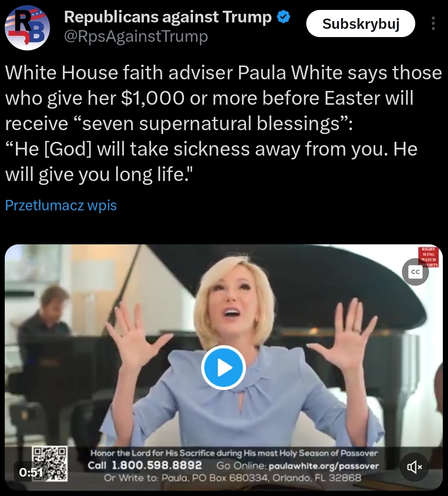Click the paulawhite.org/passover text in video
The height and width of the screenshot is (496, 448).
[x=324, y=466]
